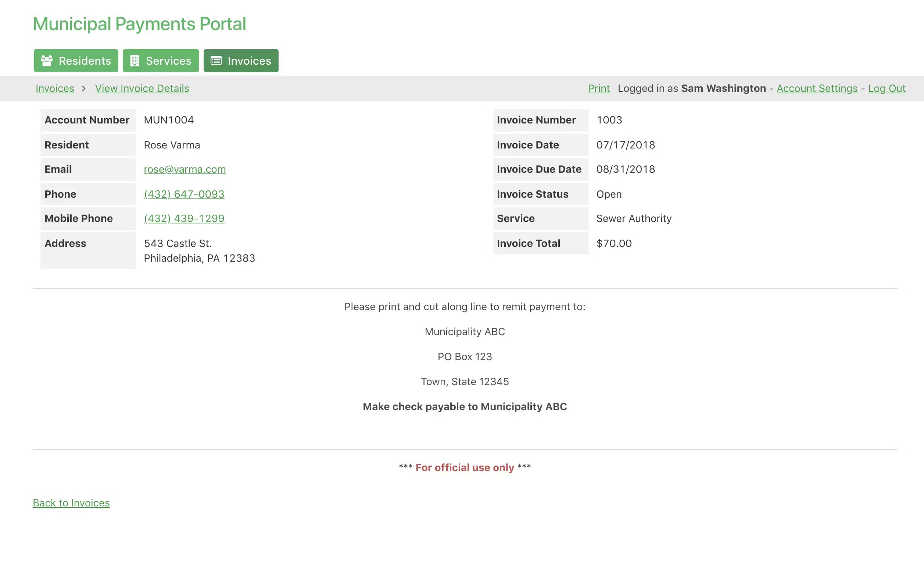Screen dimensions: 924x588
Task: Open Account Settings link
Action: click(x=817, y=89)
